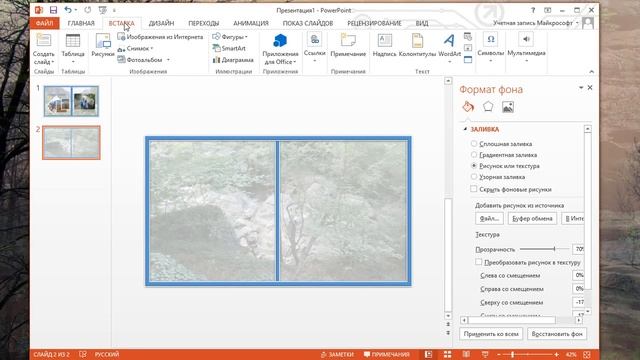Select Сплошная заливка radio button
The height and width of the screenshot is (360, 640).
coord(473,143)
